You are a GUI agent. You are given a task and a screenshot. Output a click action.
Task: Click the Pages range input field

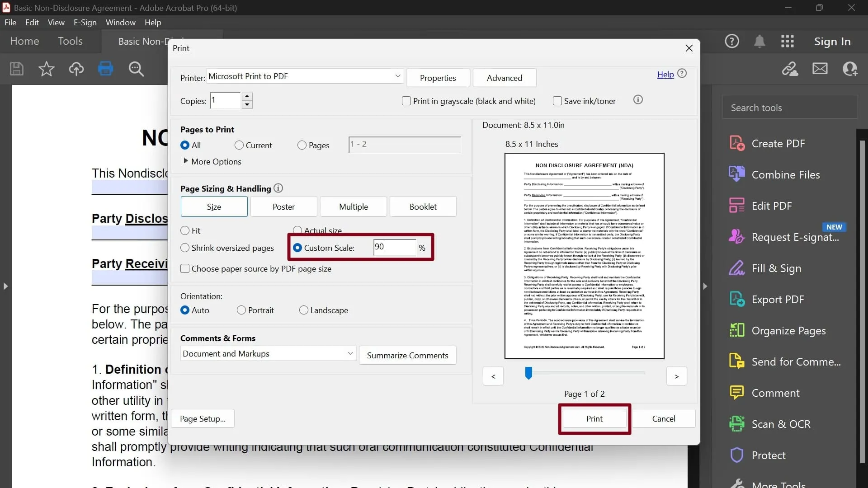pyautogui.click(x=404, y=144)
